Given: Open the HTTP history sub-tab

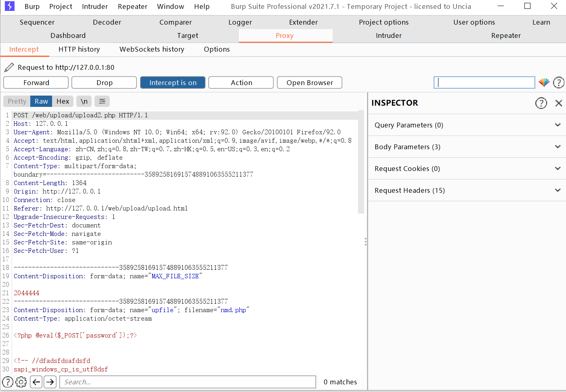Looking at the screenshot, I should tap(79, 49).
